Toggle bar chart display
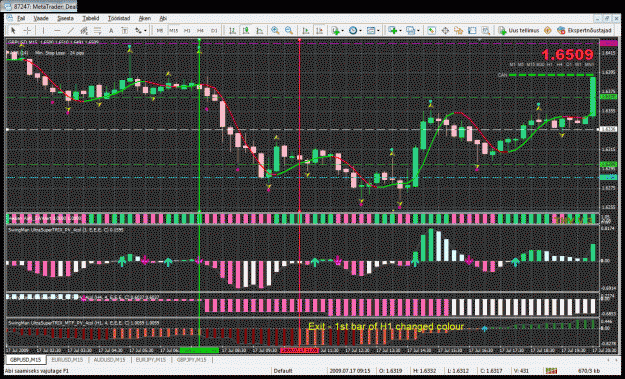The height and width of the screenshot is (379, 625). coord(232,30)
